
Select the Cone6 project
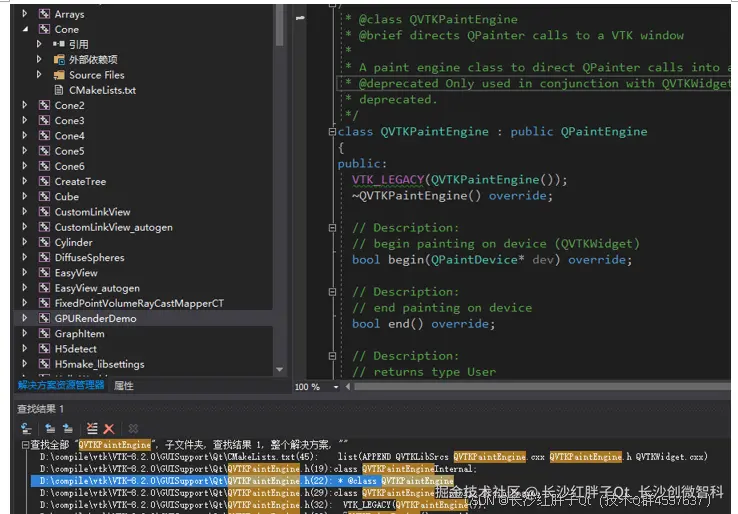click(70, 166)
